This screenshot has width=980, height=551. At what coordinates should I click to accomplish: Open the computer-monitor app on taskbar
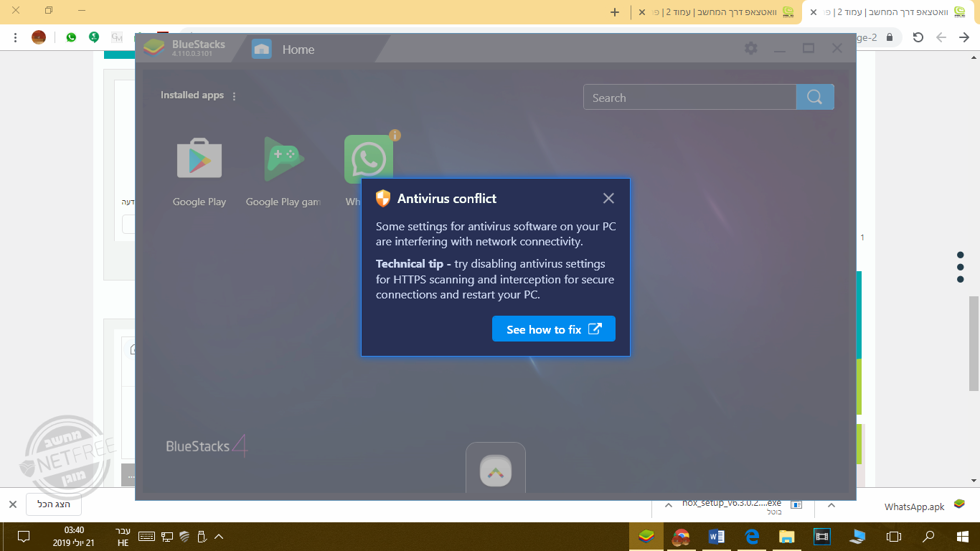click(x=857, y=537)
